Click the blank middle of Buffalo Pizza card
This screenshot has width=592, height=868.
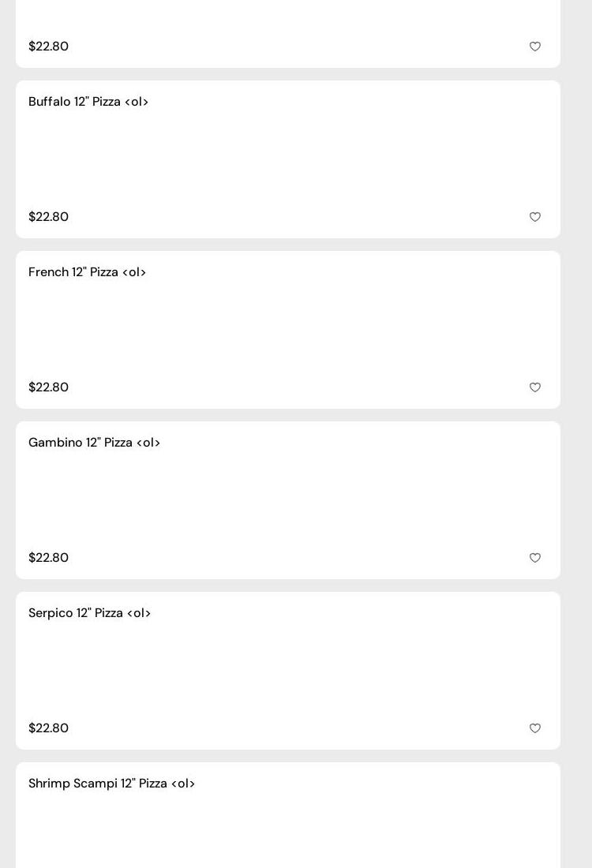(288, 159)
